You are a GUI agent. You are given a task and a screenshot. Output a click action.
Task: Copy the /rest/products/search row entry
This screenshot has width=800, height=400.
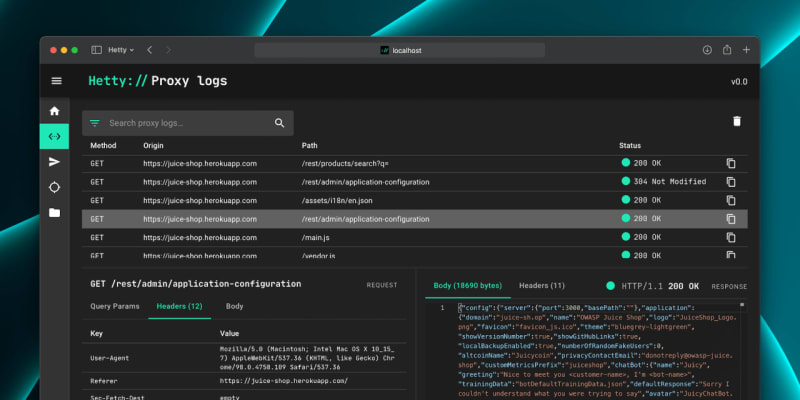(x=731, y=163)
